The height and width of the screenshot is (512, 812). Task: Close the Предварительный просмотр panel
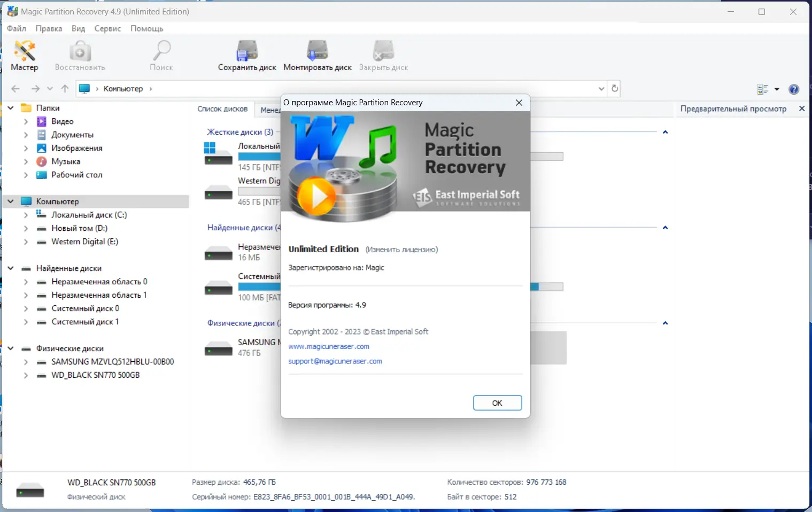click(802, 108)
